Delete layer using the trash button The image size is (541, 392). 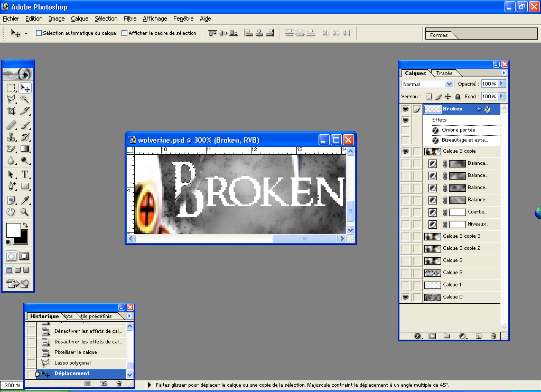(x=493, y=336)
